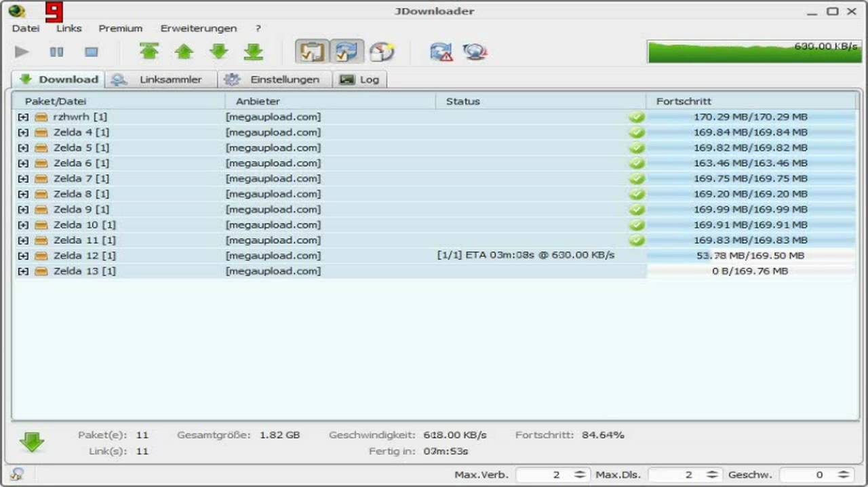Screen dimensions: 868x487
Task: Click the finished checkmark of rzhwrh
Action: [637, 117]
